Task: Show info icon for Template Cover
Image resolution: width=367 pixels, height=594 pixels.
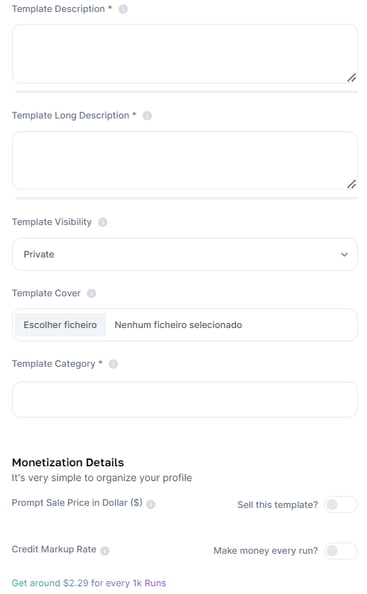Action: click(91, 293)
